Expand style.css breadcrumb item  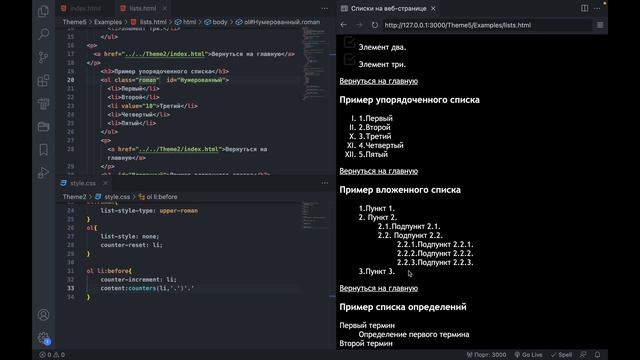[113, 197]
